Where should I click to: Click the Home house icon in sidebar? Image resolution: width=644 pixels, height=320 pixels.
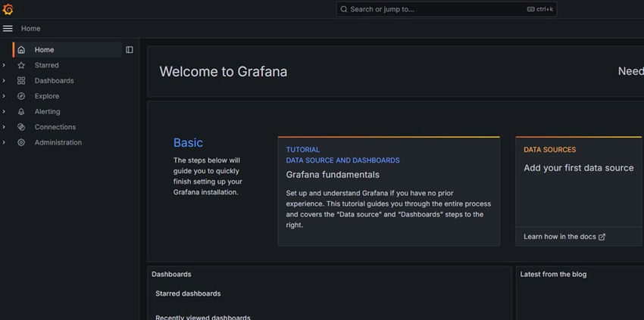21,50
